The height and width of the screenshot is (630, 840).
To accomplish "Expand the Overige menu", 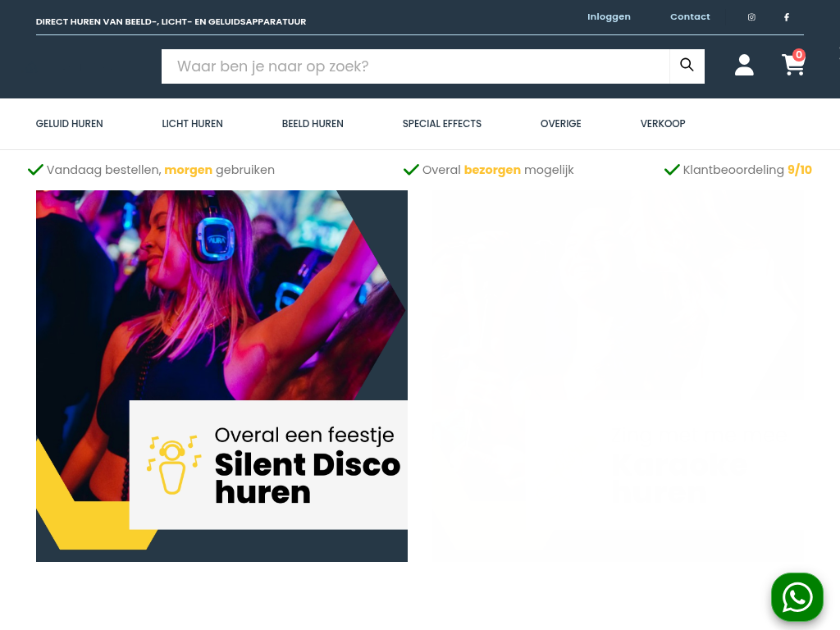I will point(560,124).
